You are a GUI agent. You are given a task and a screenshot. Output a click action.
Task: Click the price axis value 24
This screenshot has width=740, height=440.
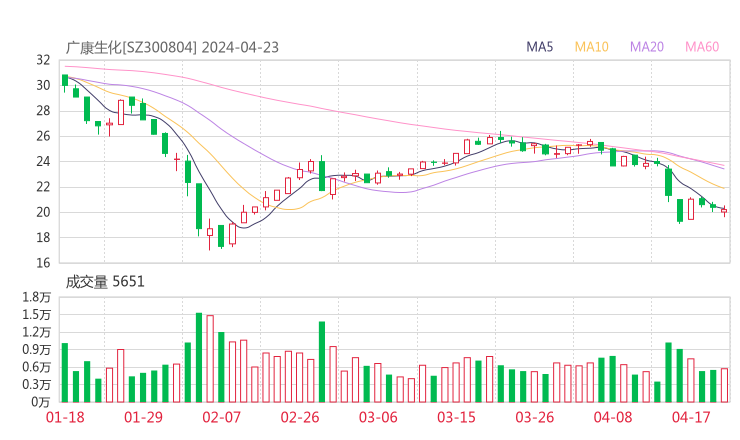[43, 161]
